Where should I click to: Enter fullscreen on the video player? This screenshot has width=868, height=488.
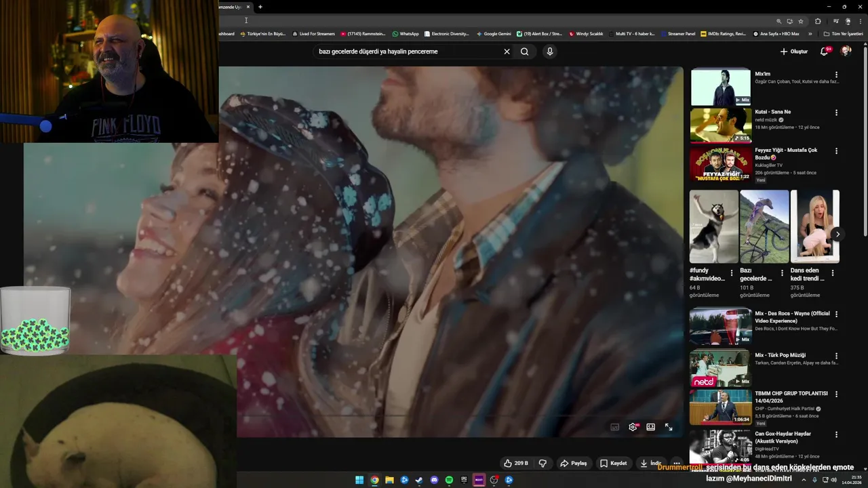coord(669,427)
